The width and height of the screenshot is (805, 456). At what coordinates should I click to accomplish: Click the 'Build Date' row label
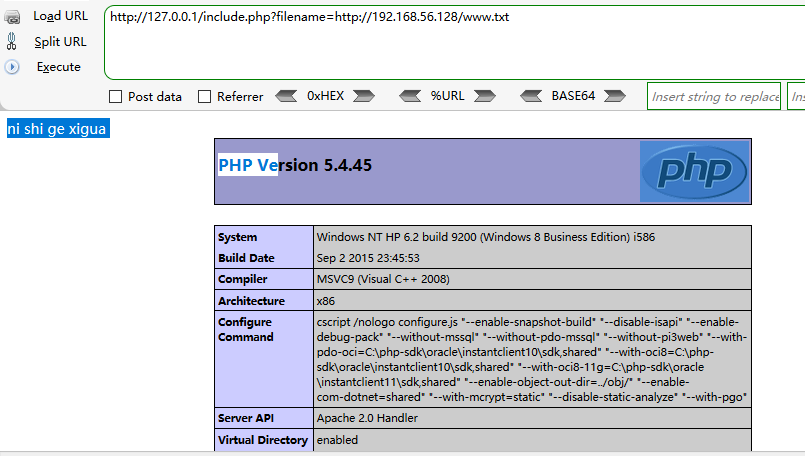coord(246,258)
